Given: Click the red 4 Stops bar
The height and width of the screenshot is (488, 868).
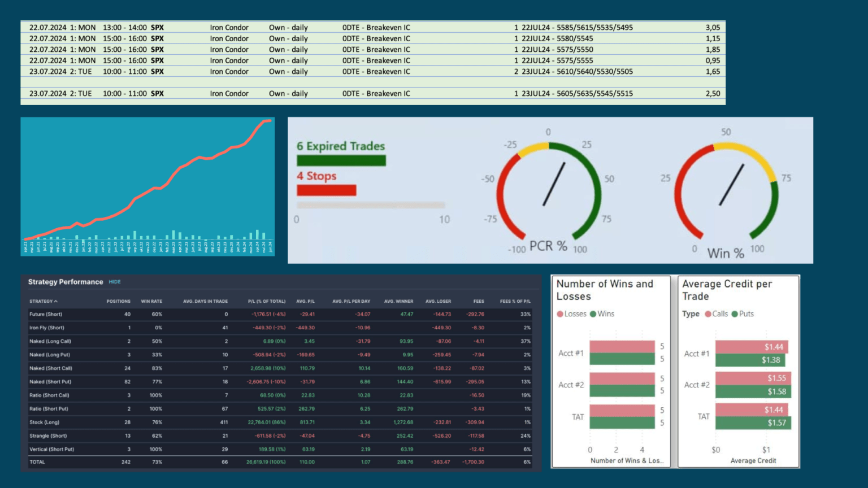Looking at the screenshot, I should point(327,190).
